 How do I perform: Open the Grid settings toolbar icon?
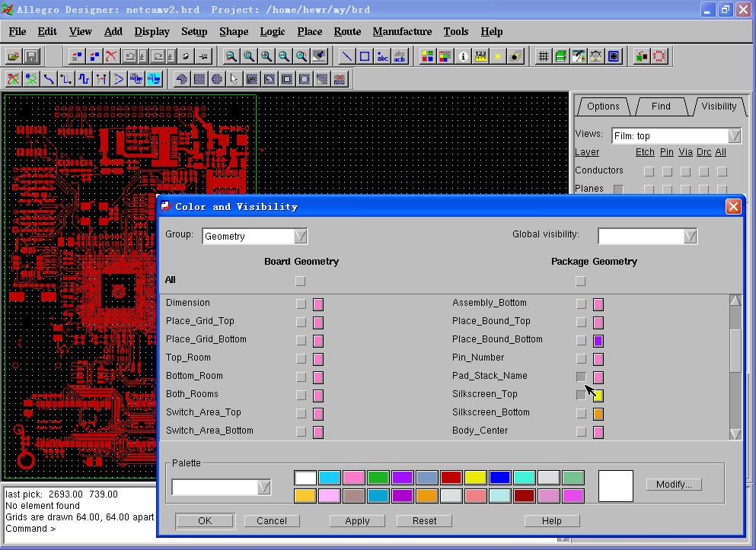tap(543, 56)
